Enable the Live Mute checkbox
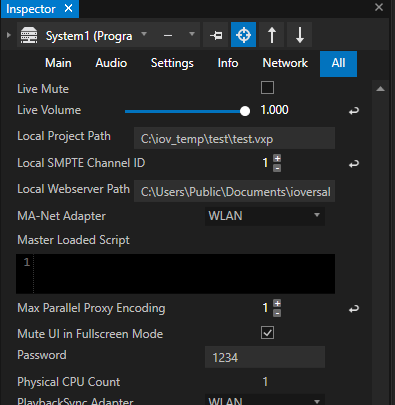395x405 pixels. click(x=267, y=88)
